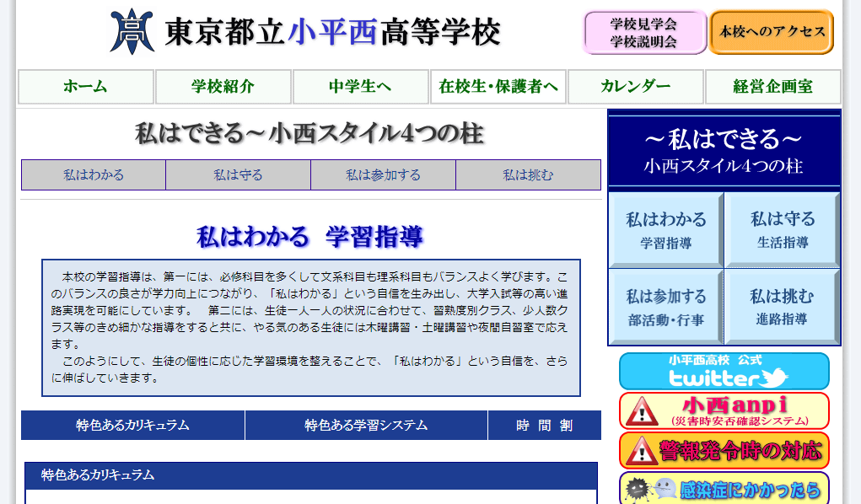Image resolution: width=861 pixels, height=504 pixels.
Task: Switch to the 時間割 tab
Action: [x=544, y=426]
